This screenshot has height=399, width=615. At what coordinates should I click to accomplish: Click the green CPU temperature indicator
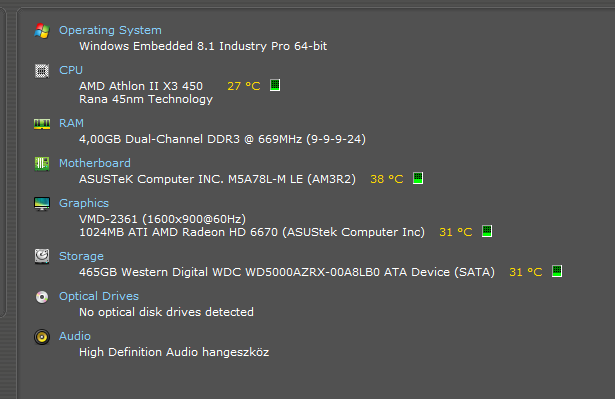tap(275, 85)
